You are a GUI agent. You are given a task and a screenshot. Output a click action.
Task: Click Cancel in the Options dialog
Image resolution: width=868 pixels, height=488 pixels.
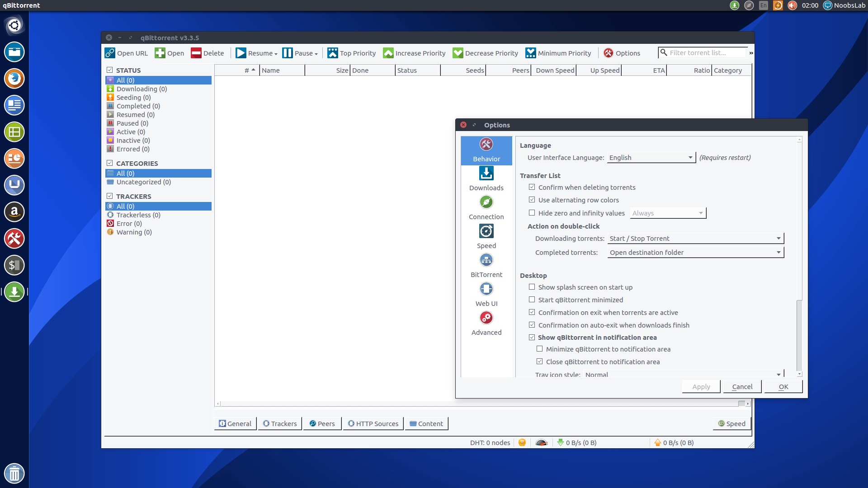tap(742, 387)
